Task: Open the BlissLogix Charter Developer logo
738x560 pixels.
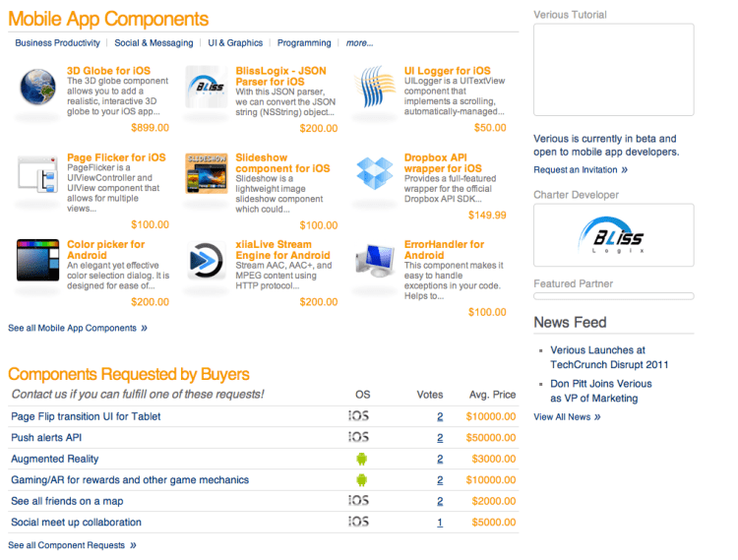Action: 613,235
